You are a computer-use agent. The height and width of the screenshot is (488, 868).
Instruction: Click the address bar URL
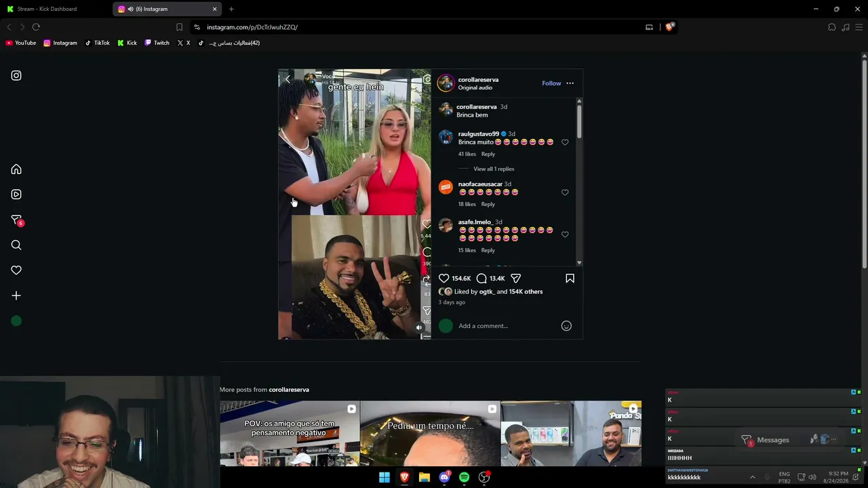pyautogui.click(x=252, y=27)
